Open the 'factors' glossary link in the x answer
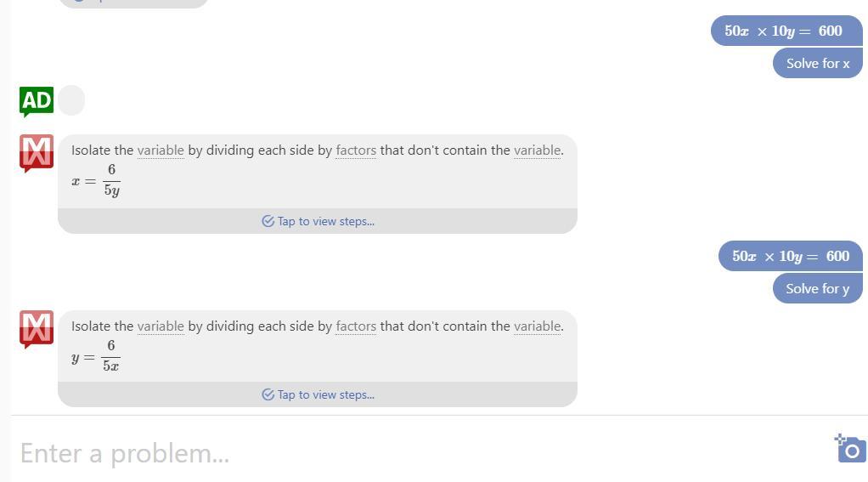 (x=356, y=150)
